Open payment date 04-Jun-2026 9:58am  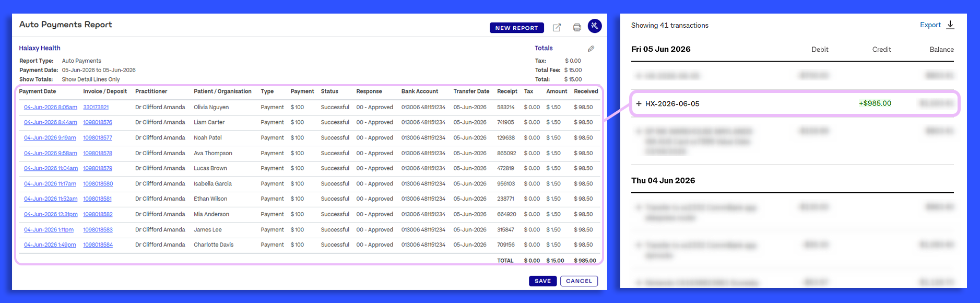(51, 153)
